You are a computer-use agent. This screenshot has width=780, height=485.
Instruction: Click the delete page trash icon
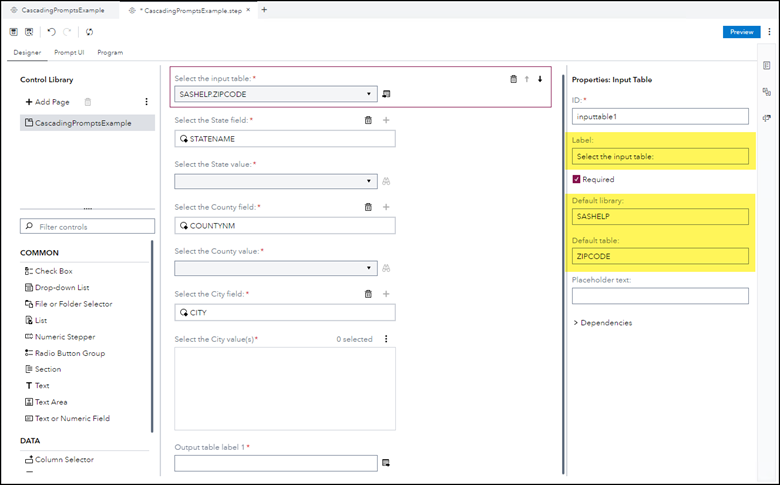pyautogui.click(x=88, y=102)
